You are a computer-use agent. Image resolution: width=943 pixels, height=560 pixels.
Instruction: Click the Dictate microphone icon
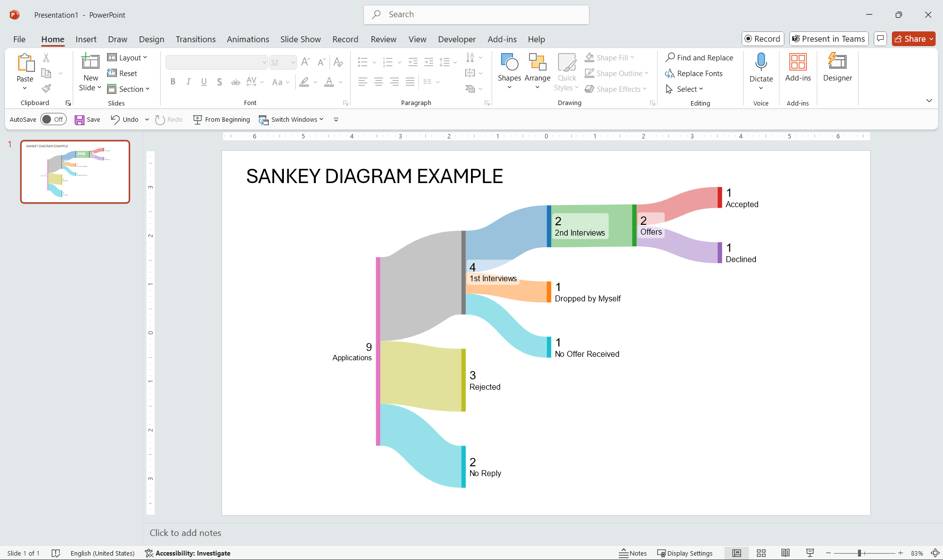[x=761, y=62]
